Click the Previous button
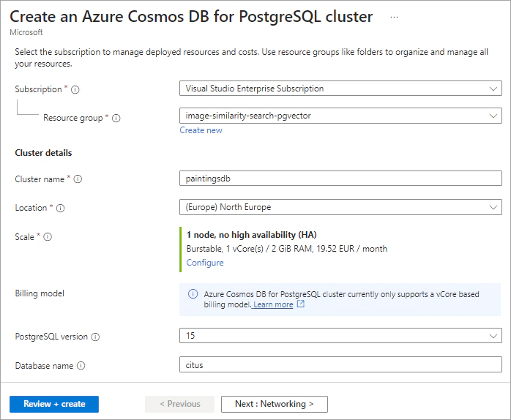 tap(180, 404)
